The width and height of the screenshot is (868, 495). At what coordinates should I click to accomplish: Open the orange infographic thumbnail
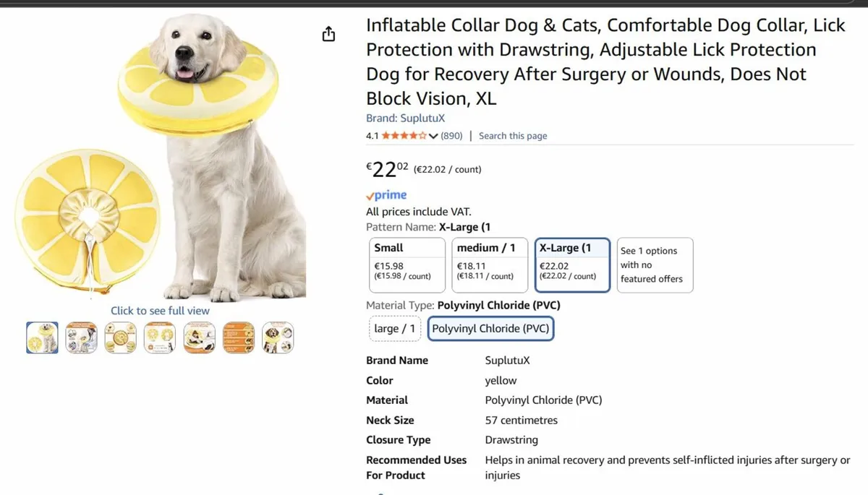tap(239, 337)
